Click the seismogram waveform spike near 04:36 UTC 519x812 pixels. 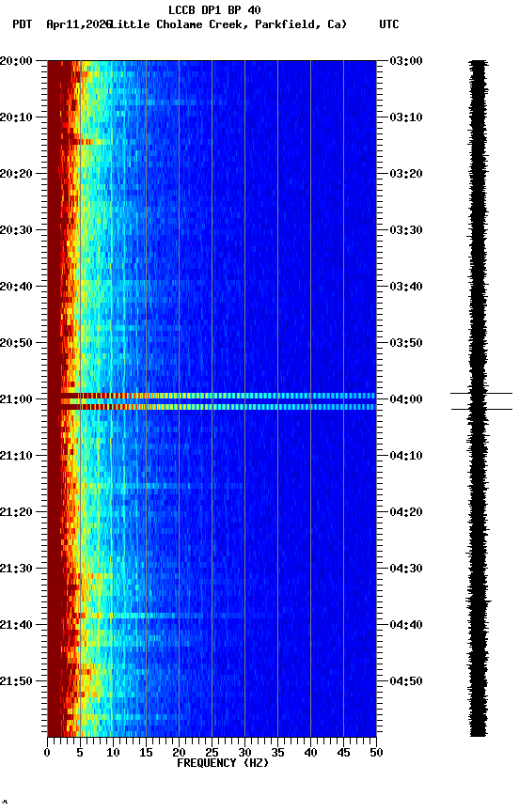pyautogui.click(x=480, y=601)
